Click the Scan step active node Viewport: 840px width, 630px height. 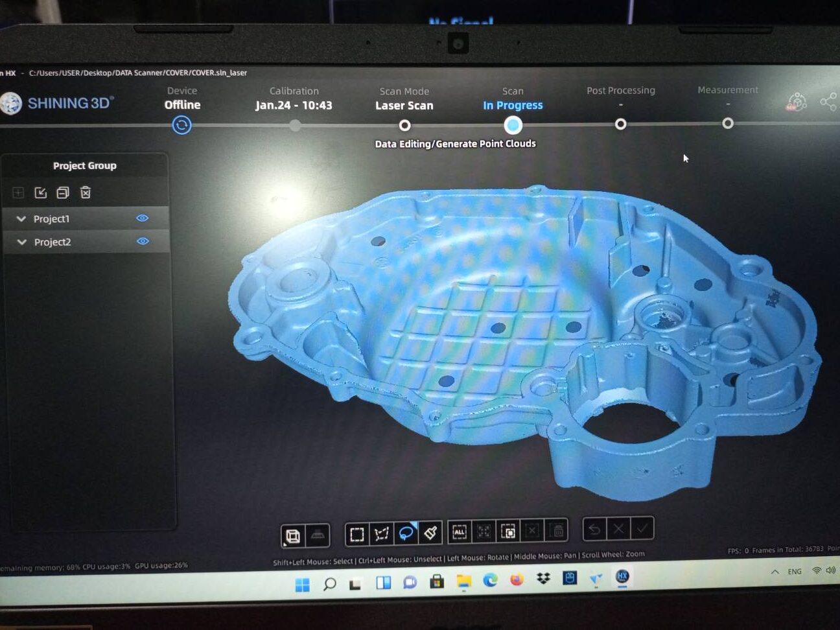coord(513,124)
